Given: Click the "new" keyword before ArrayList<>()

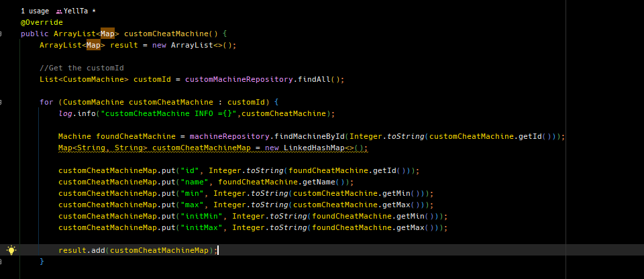Looking at the screenshot, I should click(x=160, y=45).
